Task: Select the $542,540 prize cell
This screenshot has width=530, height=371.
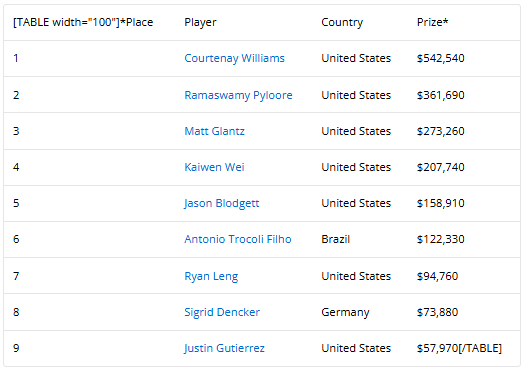Action: 440,58
